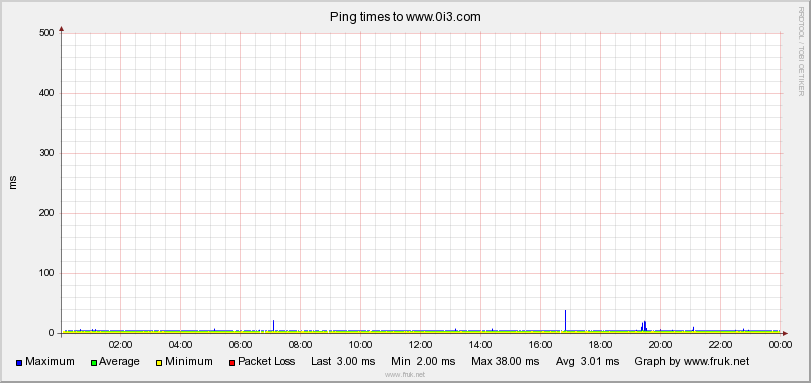Click the 00:00 label at axis end
The height and width of the screenshot is (383, 811).
coord(780,344)
